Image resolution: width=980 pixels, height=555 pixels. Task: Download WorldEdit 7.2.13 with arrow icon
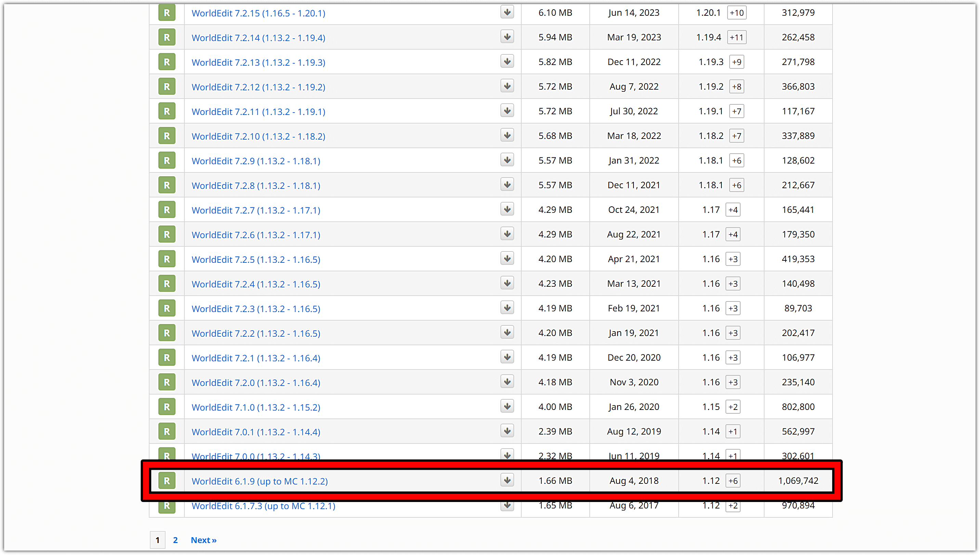tap(507, 61)
